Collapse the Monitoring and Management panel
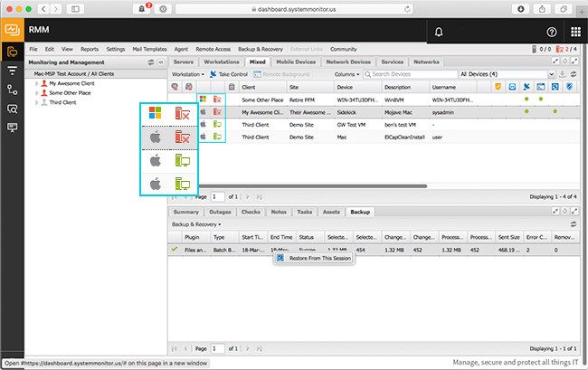 tap(161, 62)
